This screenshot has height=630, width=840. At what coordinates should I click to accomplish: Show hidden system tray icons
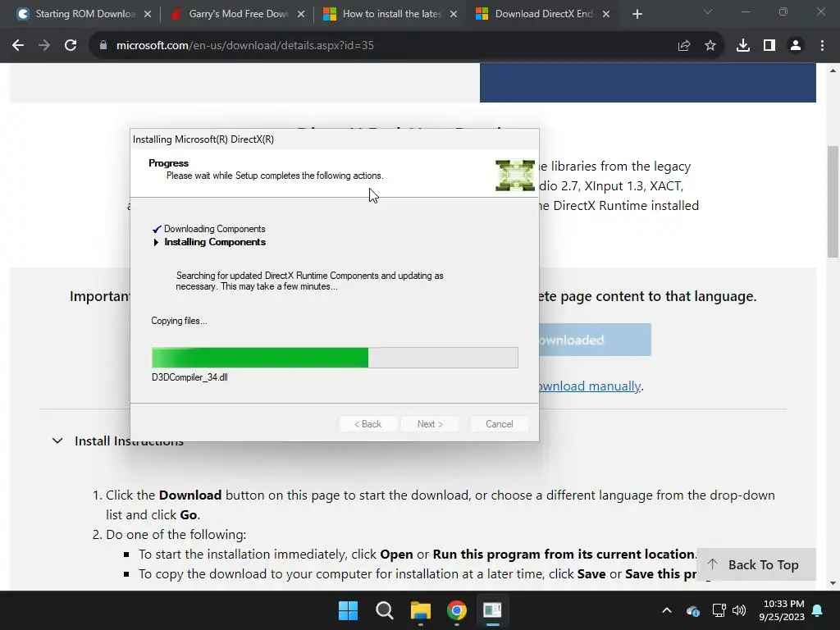667,610
